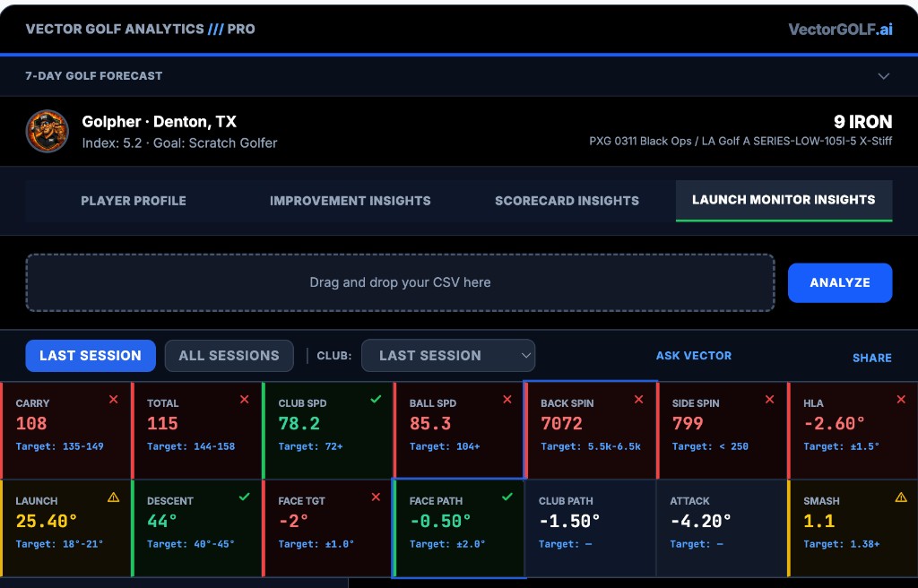Click the red X icon on CARRY card
Screen dimensions: 918x588
(113, 400)
